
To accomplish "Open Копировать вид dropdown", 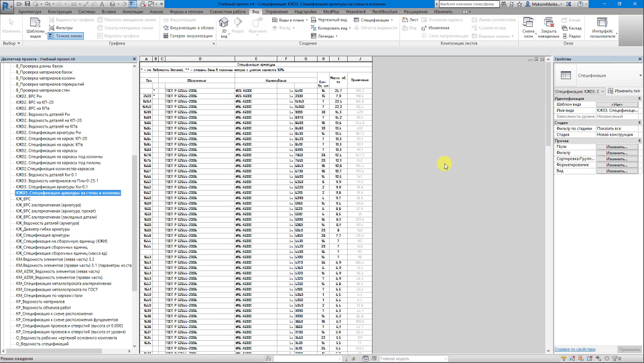I will 330,28.
